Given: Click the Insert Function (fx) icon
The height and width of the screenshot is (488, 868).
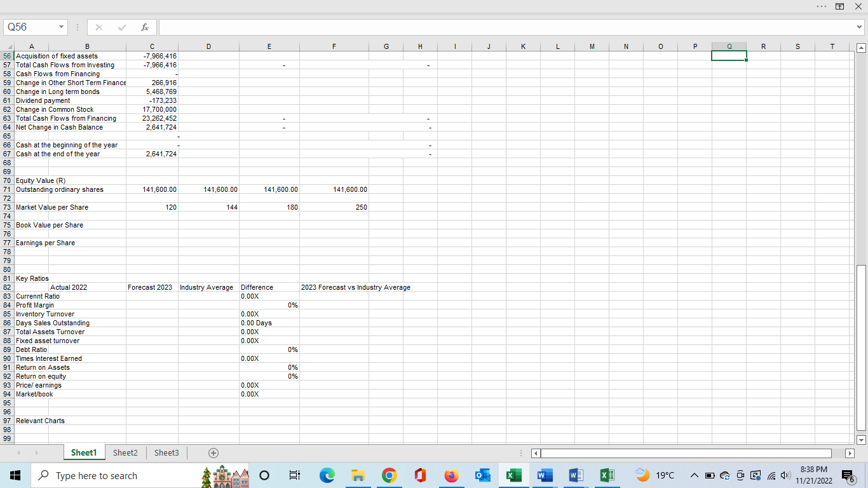Looking at the screenshot, I should [144, 27].
